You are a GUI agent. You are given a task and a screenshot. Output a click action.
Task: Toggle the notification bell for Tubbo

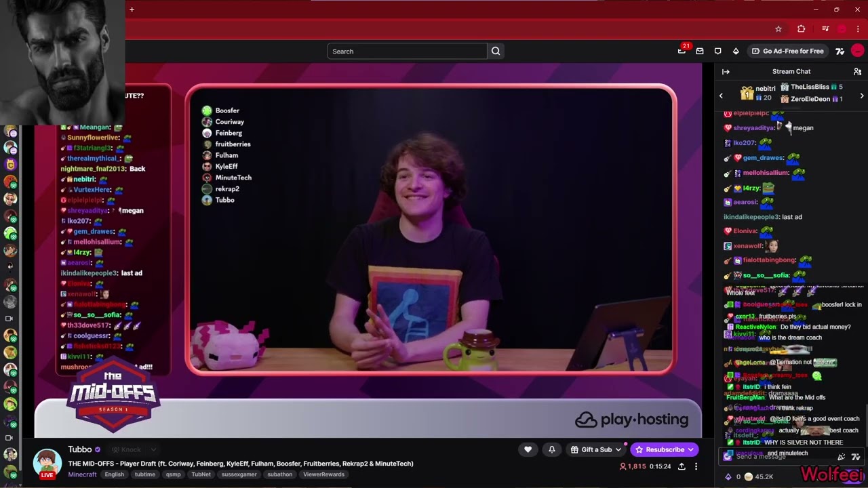click(552, 449)
